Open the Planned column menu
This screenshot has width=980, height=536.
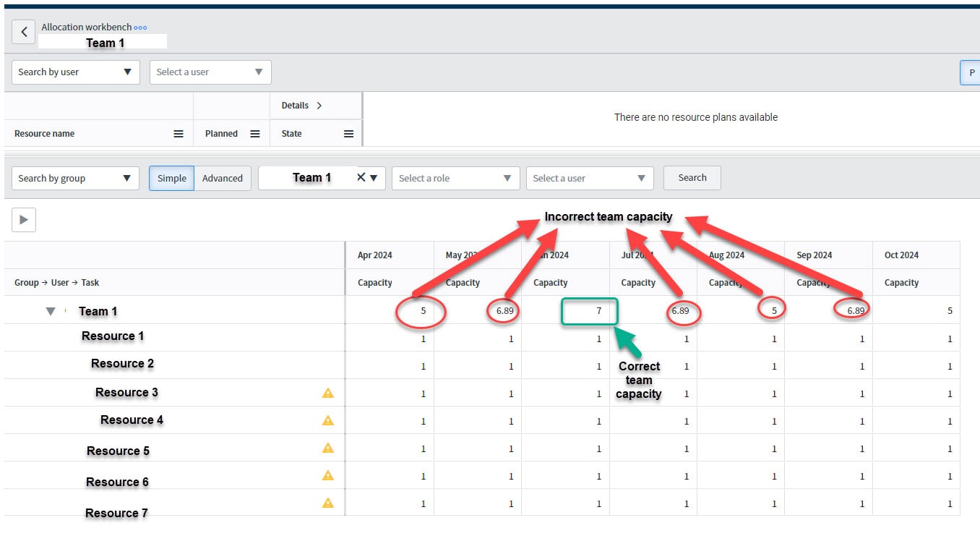(254, 133)
